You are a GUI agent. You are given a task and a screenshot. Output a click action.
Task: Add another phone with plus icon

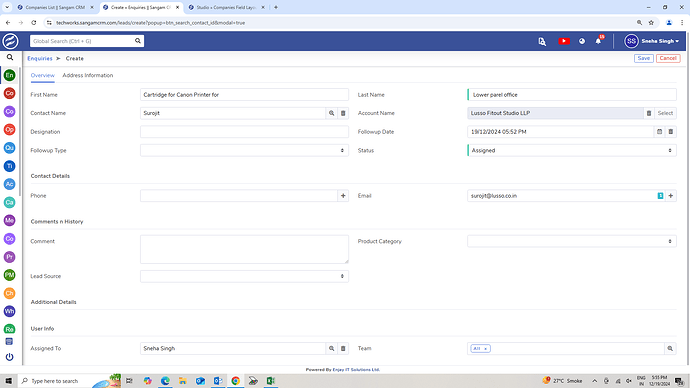(x=343, y=196)
